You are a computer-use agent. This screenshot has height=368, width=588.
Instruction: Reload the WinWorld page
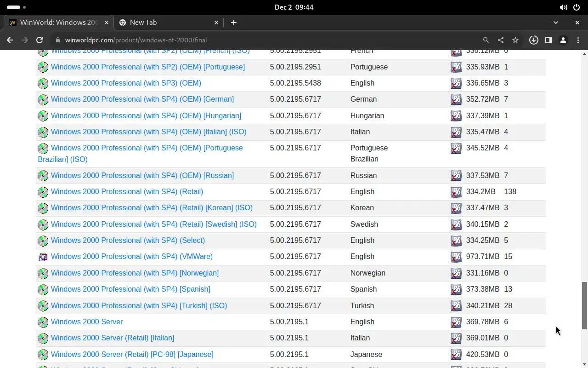click(x=40, y=40)
